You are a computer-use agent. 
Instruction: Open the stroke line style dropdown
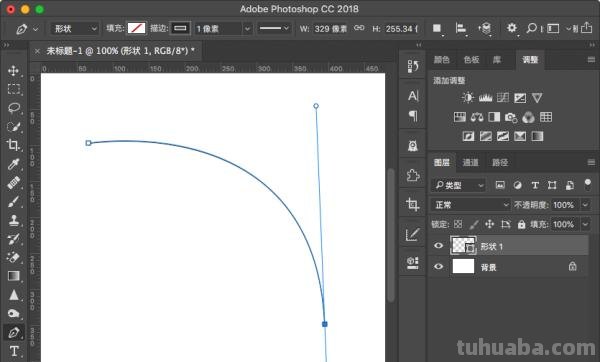(x=274, y=29)
